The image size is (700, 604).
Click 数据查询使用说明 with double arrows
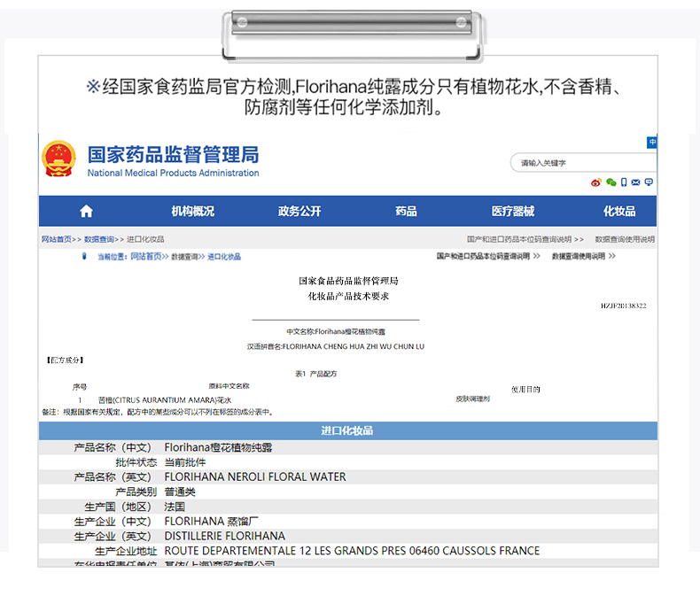tap(584, 256)
